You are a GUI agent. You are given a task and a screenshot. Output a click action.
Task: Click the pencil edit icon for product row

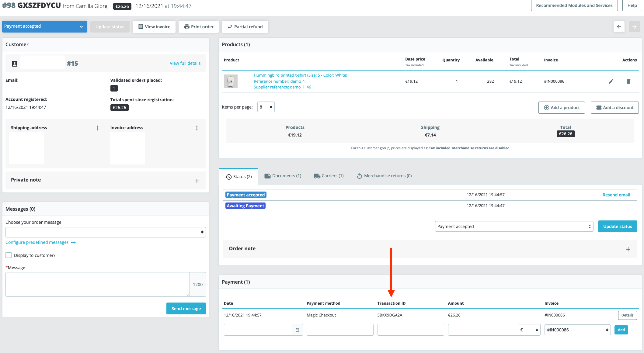[x=611, y=81]
